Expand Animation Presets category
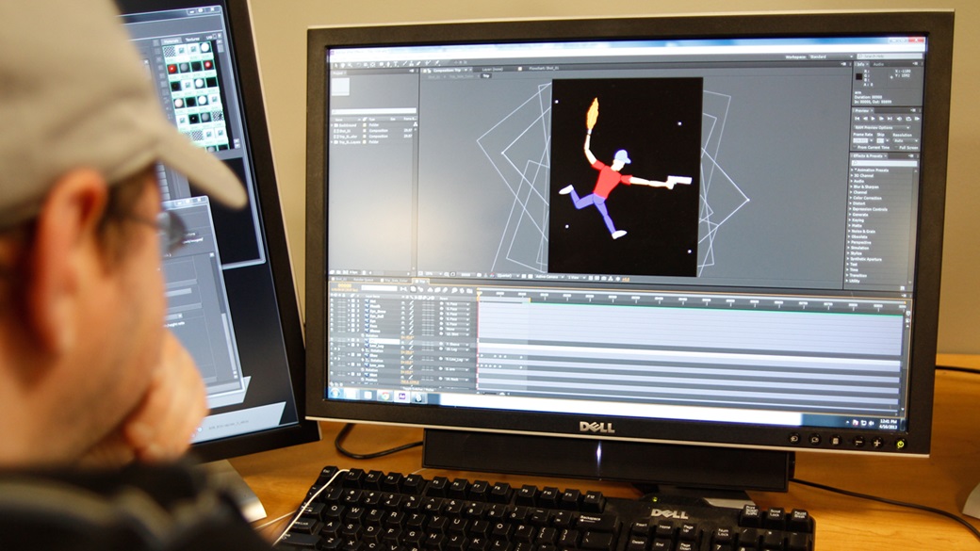The width and height of the screenshot is (980, 551). coord(851,170)
